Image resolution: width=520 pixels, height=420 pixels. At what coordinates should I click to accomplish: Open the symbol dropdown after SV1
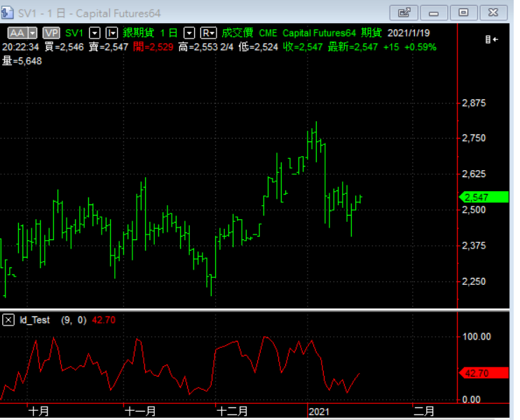pyautogui.click(x=95, y=33)
